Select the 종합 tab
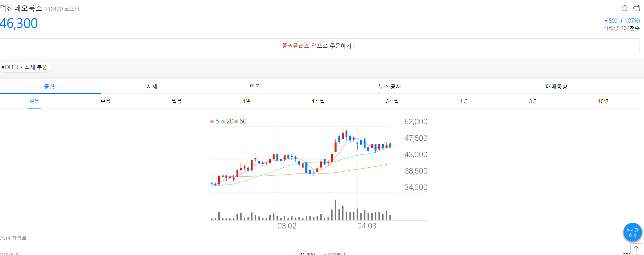Viewport: 644px width, 255px height. pyautogui.click(x=49, y=87)
